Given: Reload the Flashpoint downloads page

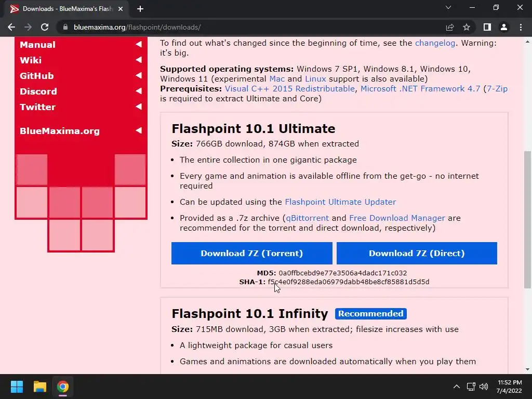Looking at the screenshot, I should point(45,27).
